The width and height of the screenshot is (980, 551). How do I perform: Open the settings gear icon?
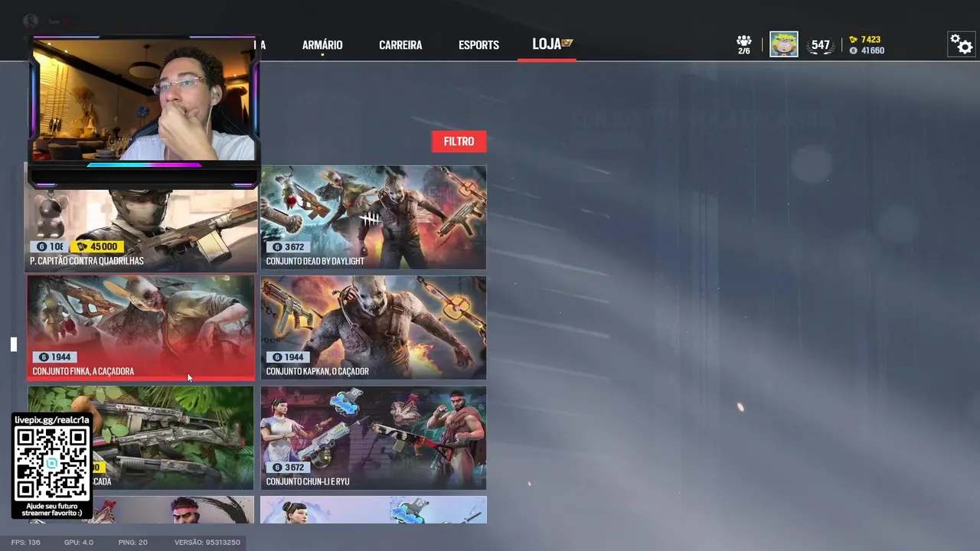coord(961,44)
